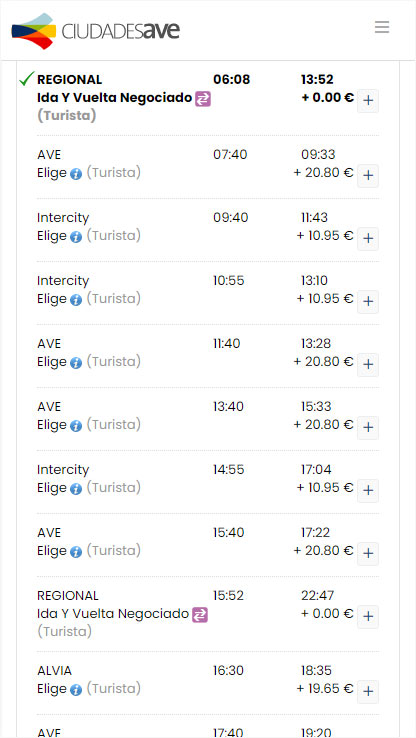Click info icon for 07:40 AVE fare
Image resolution: width=416 pixels, height=738 pixels.
pos(76,174)
